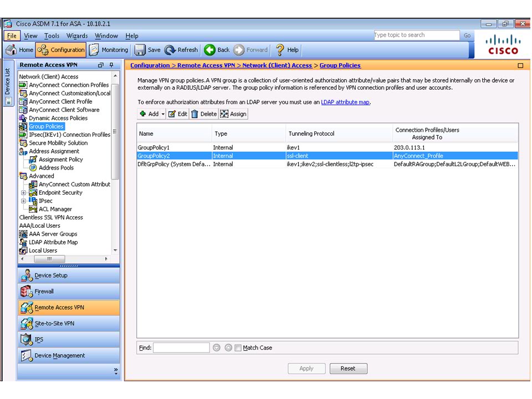Expand the IPsec tree node

24,201
